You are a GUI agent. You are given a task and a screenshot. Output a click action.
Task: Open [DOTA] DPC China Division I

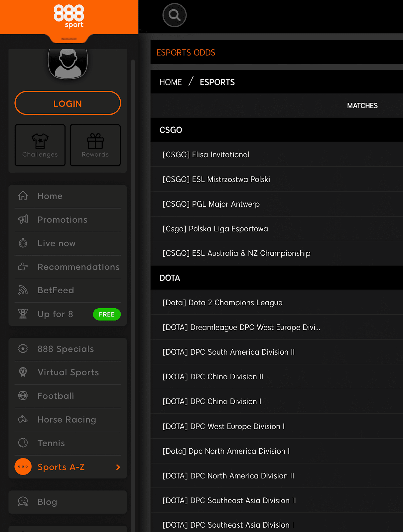[x=277, y=401]
